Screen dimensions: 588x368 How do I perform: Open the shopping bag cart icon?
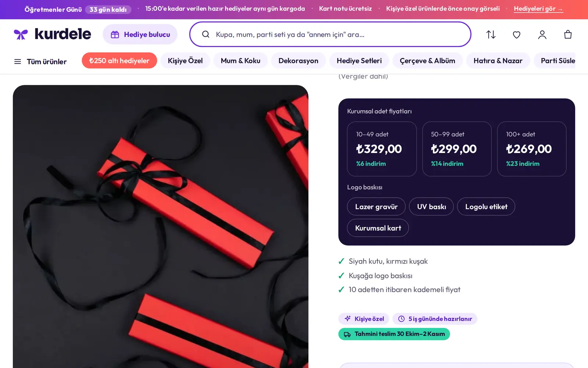pos(568,35)
